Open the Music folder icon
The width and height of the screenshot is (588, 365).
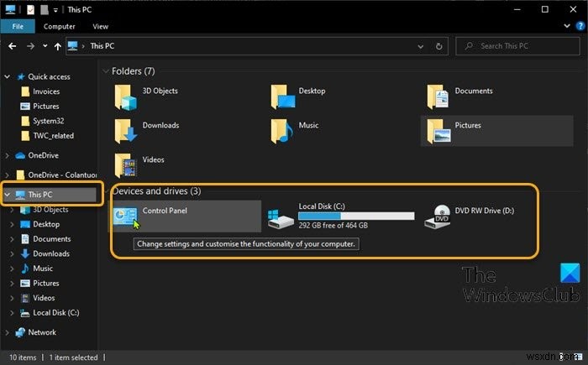(281, 131)
